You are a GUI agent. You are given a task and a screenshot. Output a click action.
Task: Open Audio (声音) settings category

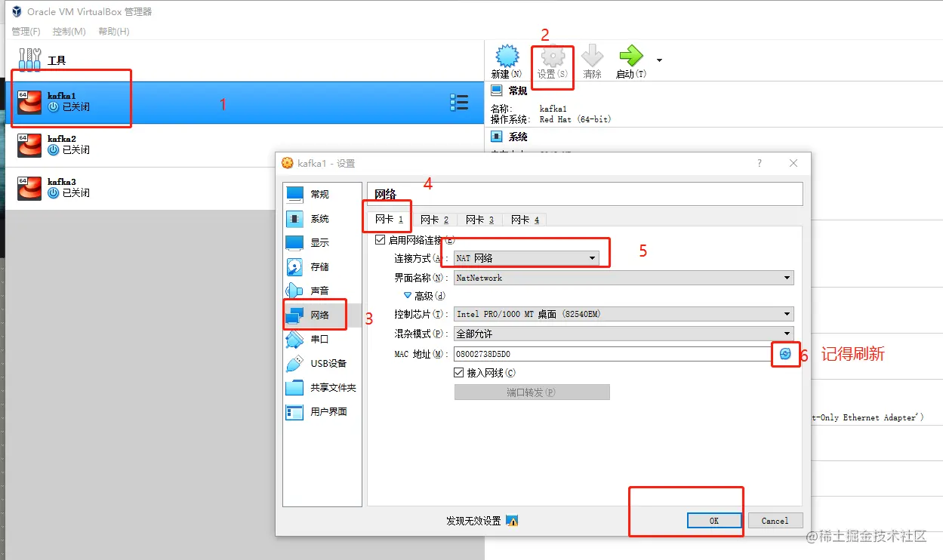(x=322, y=291)
